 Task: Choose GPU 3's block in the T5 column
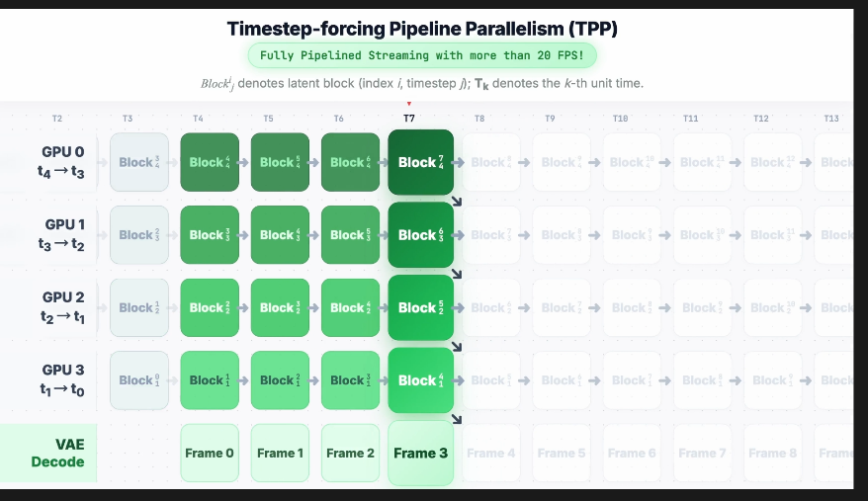tap(280, 380)
